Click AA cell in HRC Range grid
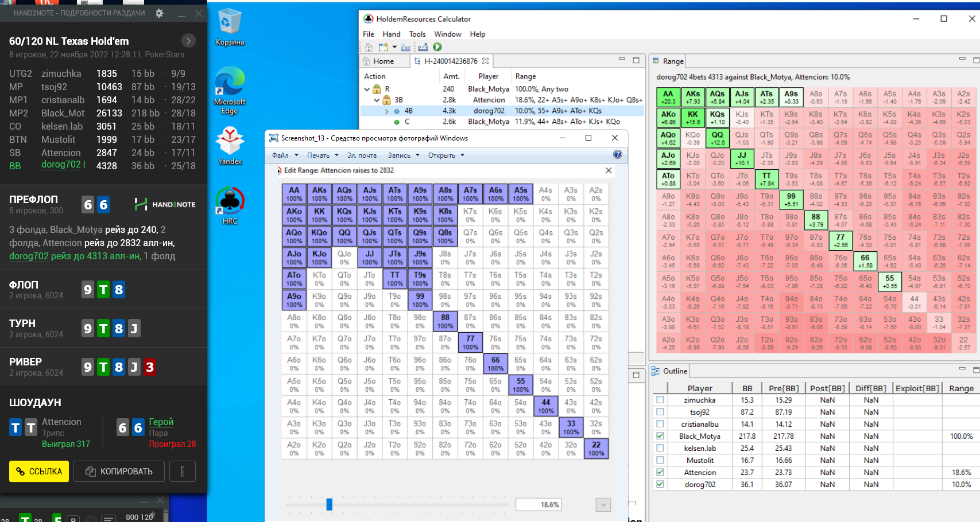Viewport: 980px width, 522px height. click(668, 97)
